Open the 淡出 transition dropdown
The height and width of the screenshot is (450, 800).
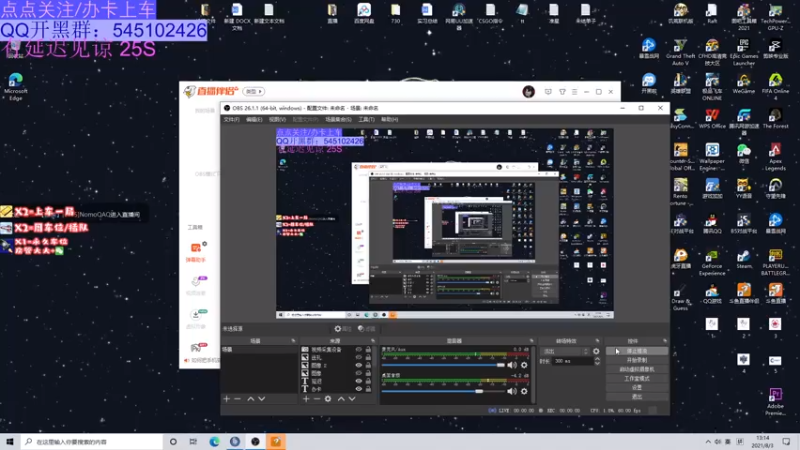pyautogui.click(x=565, y=352)
